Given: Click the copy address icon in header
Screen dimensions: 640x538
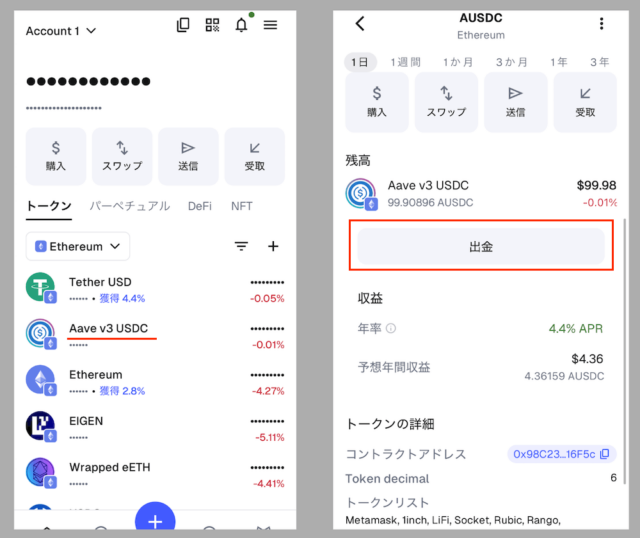Looking at the screenshot, I should 183,26.
